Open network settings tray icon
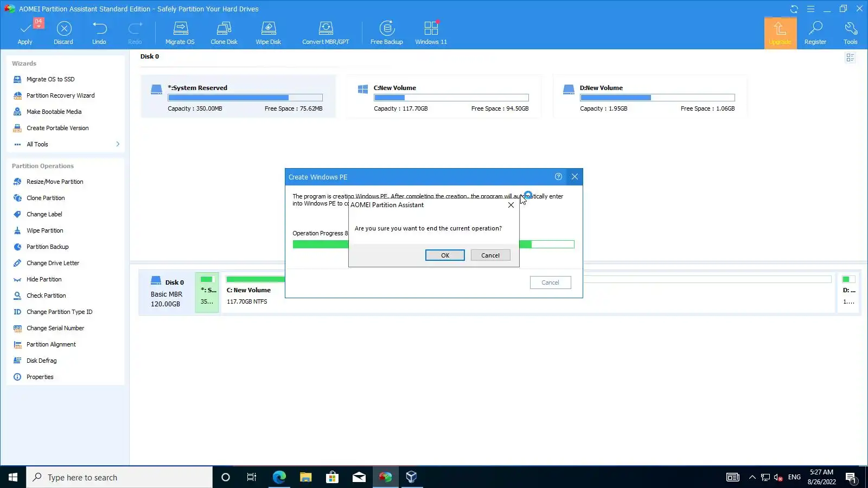The image size is (868, 488). (x=765, y=477)
